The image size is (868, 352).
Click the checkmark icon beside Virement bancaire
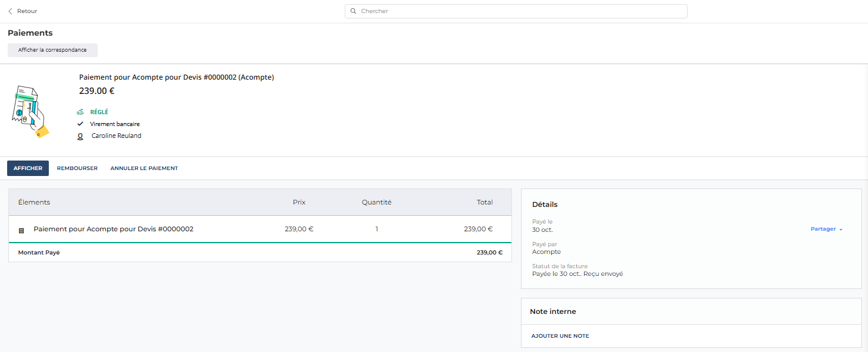tap(80, 124)
